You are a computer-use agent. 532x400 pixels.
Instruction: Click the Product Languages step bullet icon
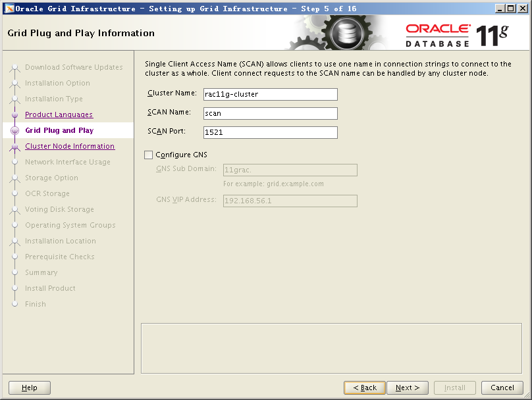click(x=14, y=115)
